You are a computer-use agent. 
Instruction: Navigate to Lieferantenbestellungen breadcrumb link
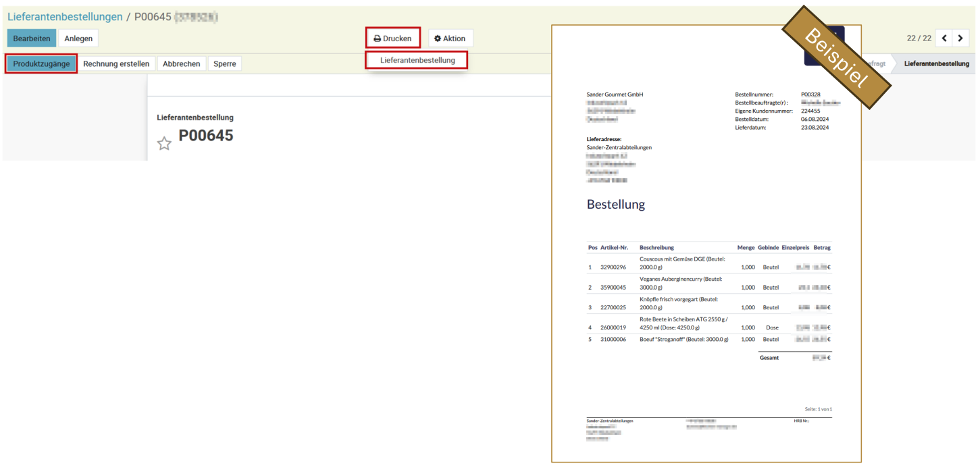click(65, 17)
